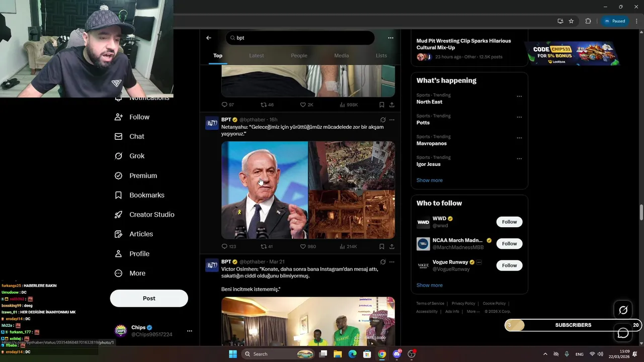Open the Victor Osimhen post options menu

click(x=392, y=262)
